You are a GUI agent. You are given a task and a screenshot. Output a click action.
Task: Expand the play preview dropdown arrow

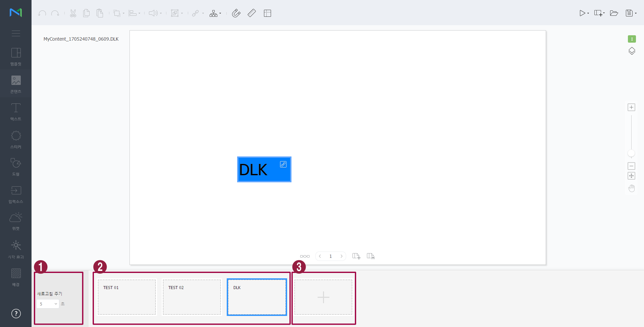pos(588,13)
